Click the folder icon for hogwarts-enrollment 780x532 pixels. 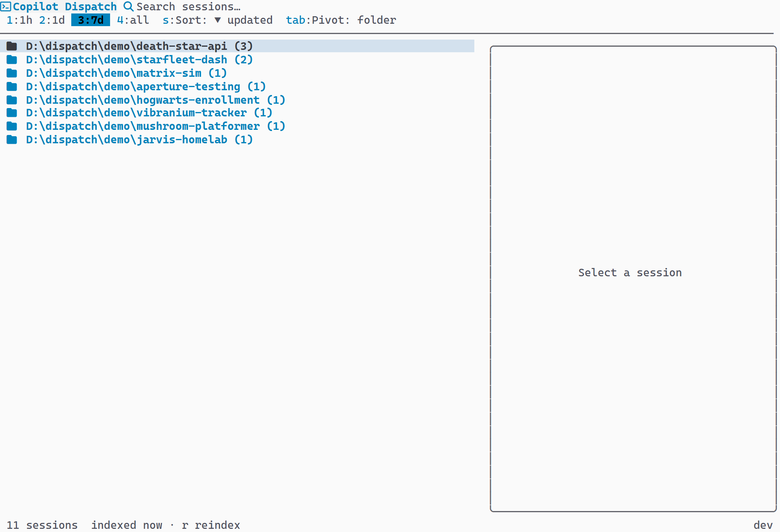(11, 100)
